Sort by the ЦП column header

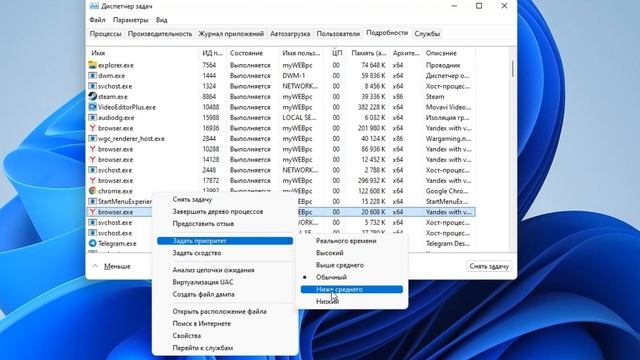336,53
